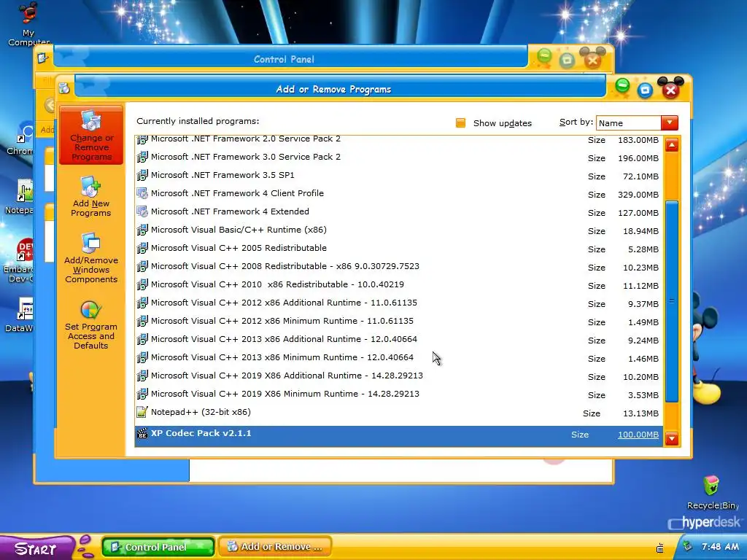The image size is (747, 560).
Task: Click the scrollbar up arrow in program list
Action: point(672,145)
